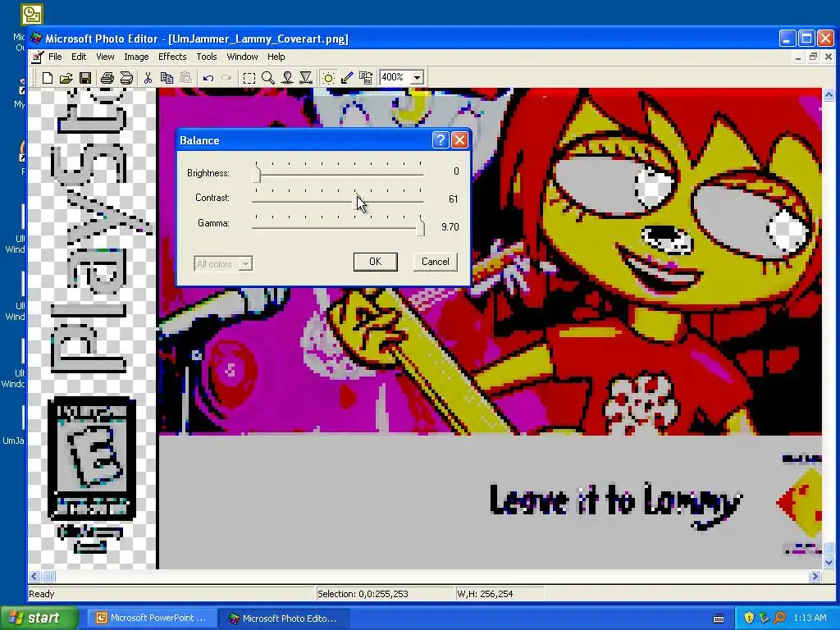Click the vertical scrollbar down arrow

pos(829,563)
